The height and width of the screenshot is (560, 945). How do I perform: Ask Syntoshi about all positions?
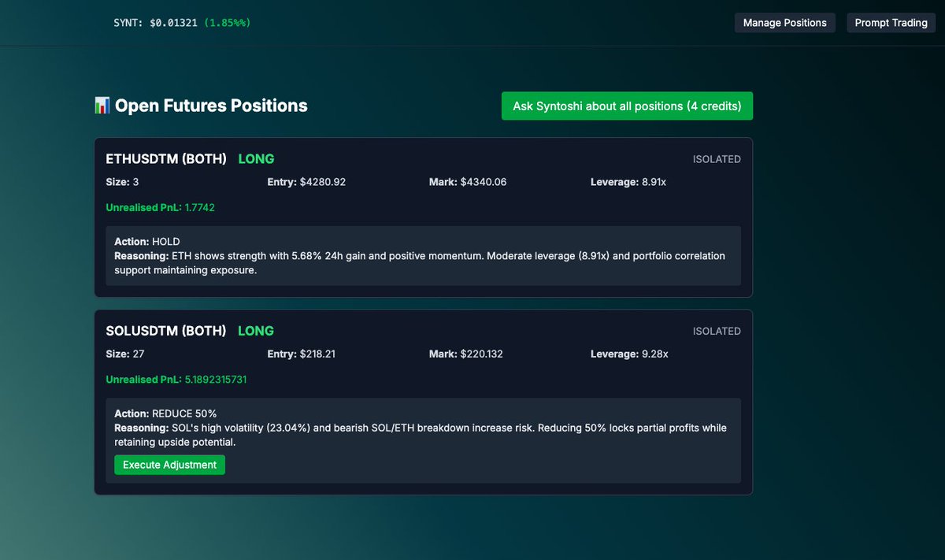pos(627,106)
